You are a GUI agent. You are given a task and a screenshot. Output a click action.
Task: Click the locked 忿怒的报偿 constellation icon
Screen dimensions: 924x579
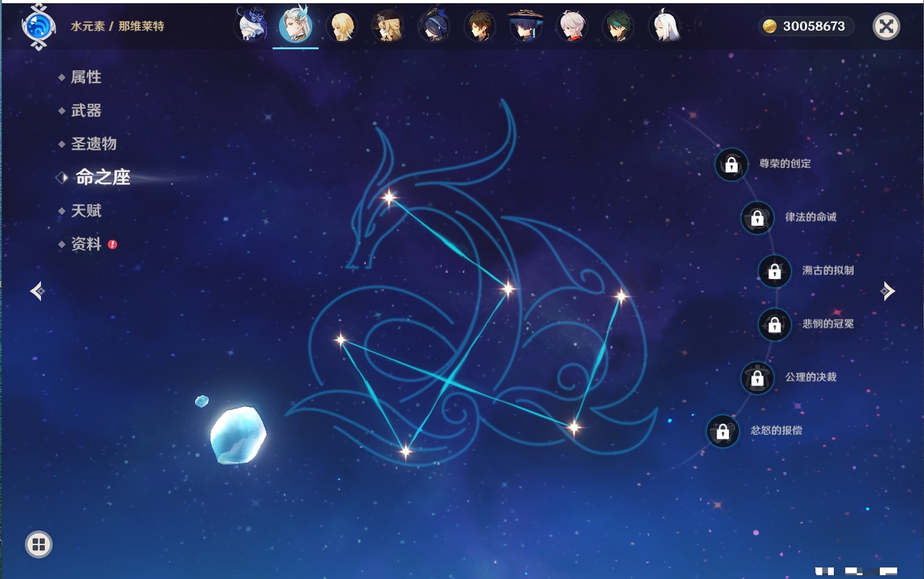pyautogui.click(x=723, y=431)
